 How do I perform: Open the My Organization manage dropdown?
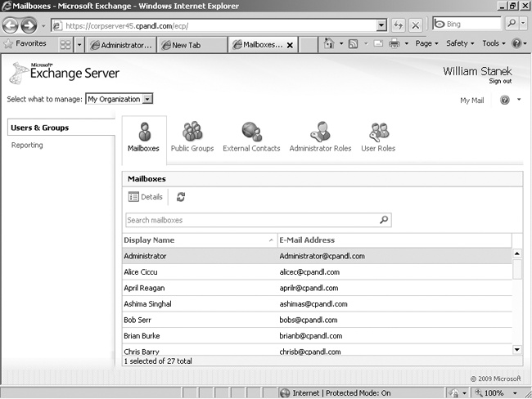tap(119, 99)
